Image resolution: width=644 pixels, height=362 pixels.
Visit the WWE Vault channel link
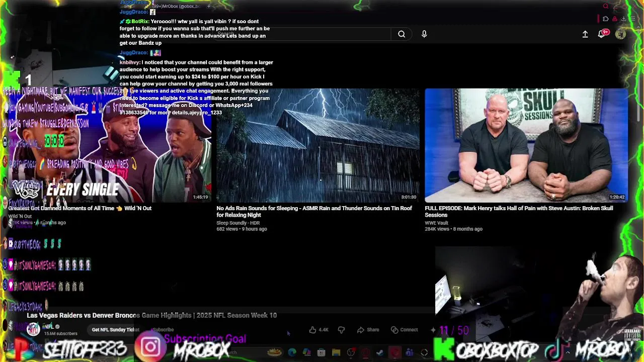[436, 223]
